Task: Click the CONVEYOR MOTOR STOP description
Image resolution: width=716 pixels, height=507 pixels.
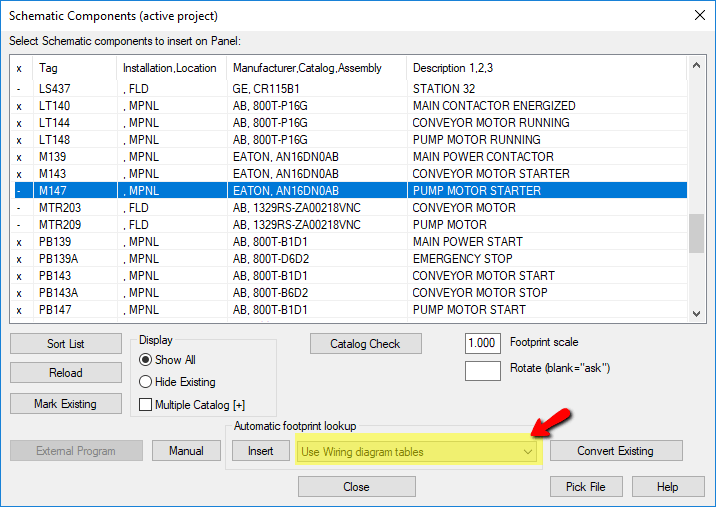Action: tap(480, 293)
